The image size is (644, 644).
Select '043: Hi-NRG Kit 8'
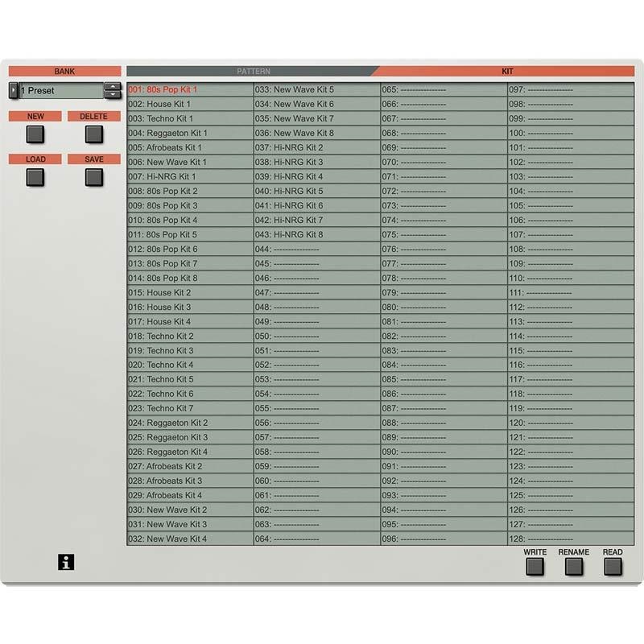pos(317,234)
